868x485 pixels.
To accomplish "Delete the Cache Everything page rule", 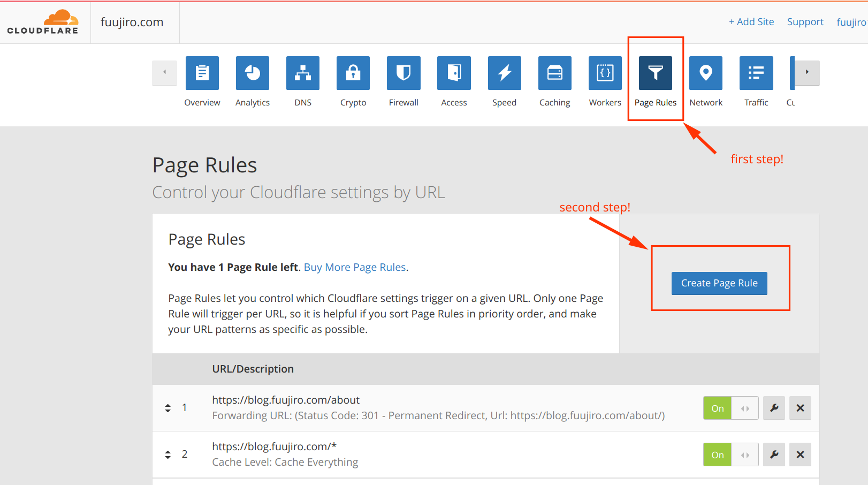I will 800,454.
